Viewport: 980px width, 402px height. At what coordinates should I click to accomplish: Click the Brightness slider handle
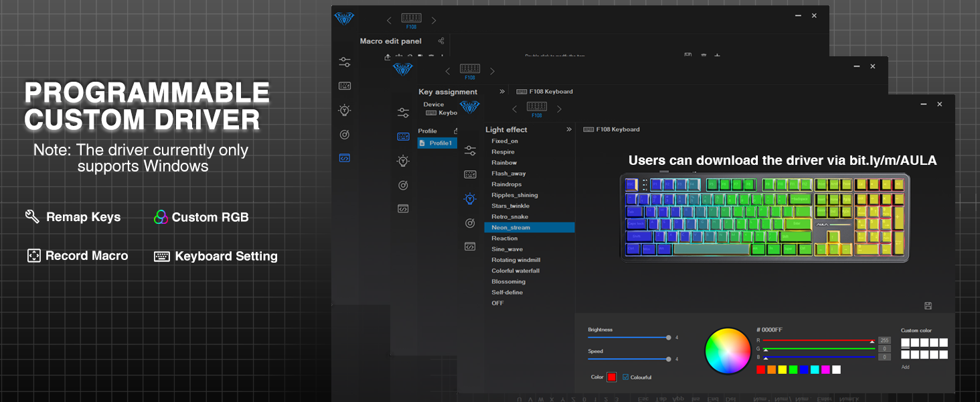coord(668,338)
